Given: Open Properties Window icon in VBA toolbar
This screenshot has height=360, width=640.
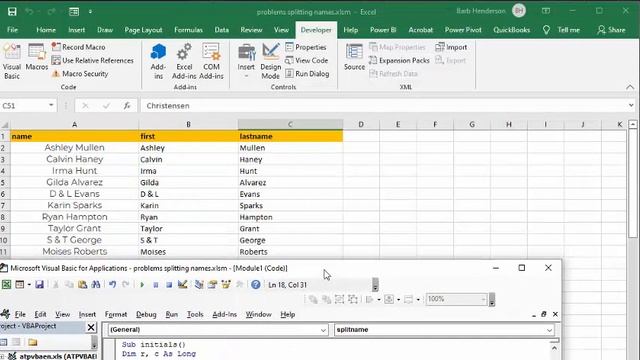Looking at the screenshot, I should 212,284.
